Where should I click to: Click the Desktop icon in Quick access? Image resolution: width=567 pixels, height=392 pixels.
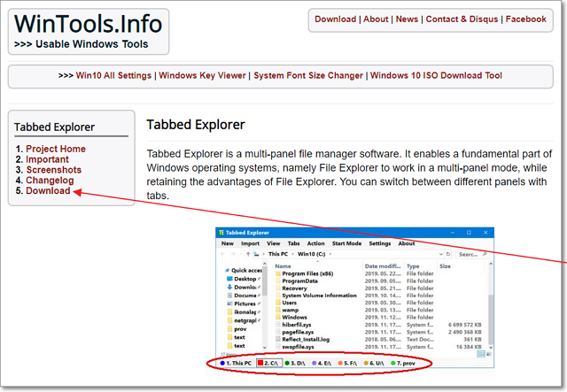coord(229,279)
